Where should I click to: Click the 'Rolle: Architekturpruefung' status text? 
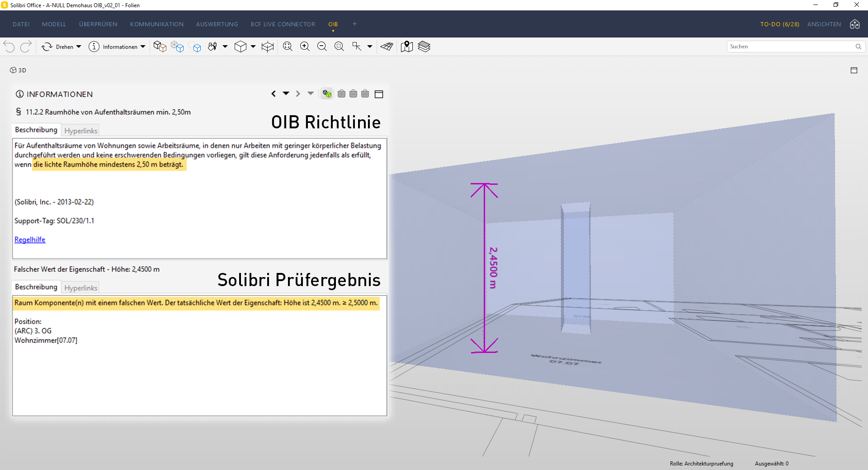(x=702, y=464)
